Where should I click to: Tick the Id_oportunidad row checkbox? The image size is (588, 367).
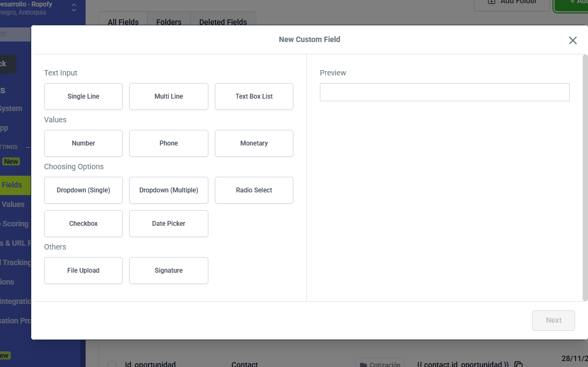coord(112,365)
